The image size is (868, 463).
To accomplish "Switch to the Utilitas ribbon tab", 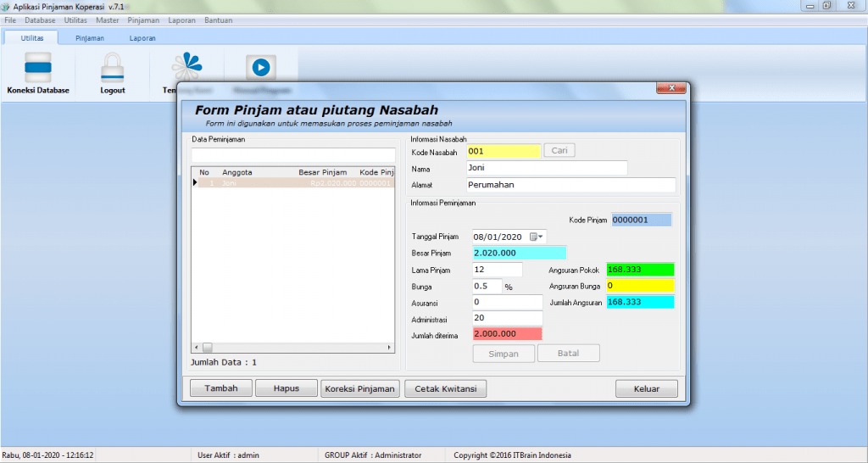I will pos(32,37).
